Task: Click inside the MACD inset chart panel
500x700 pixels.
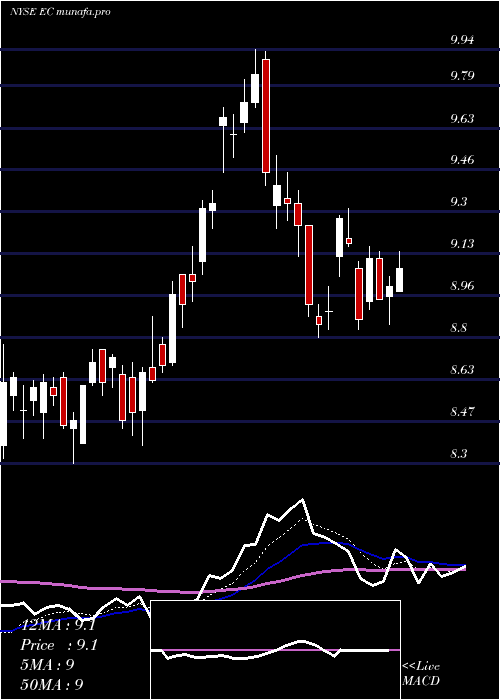Action: click(275, 650)
